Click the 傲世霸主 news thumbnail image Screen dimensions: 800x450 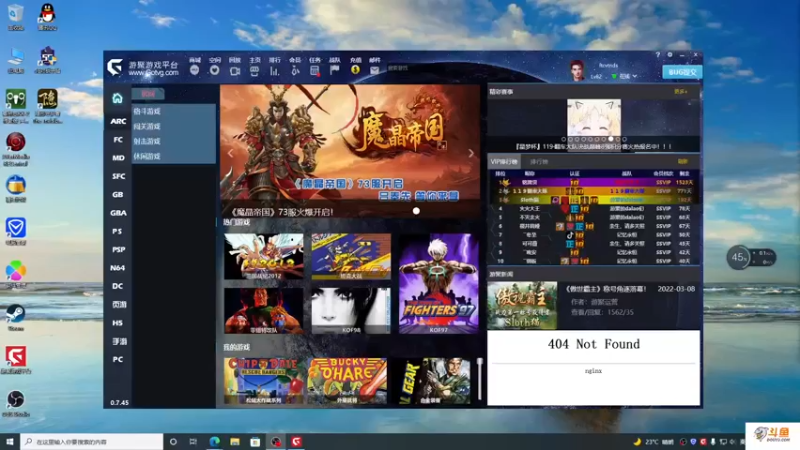pyautogui.click(x=522, y=305)
